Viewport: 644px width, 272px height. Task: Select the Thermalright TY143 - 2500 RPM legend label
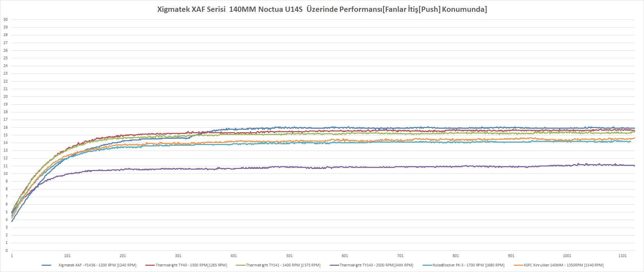376,265
